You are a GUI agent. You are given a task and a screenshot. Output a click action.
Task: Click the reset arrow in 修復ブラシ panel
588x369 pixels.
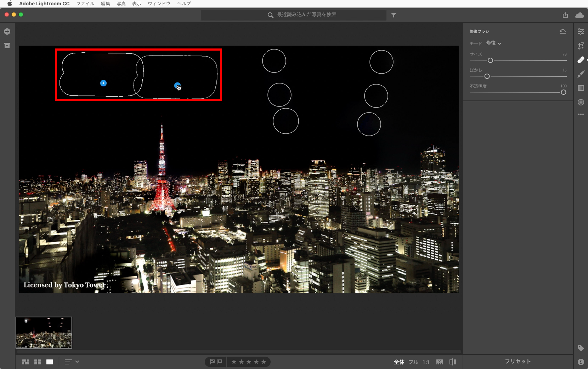562,31
